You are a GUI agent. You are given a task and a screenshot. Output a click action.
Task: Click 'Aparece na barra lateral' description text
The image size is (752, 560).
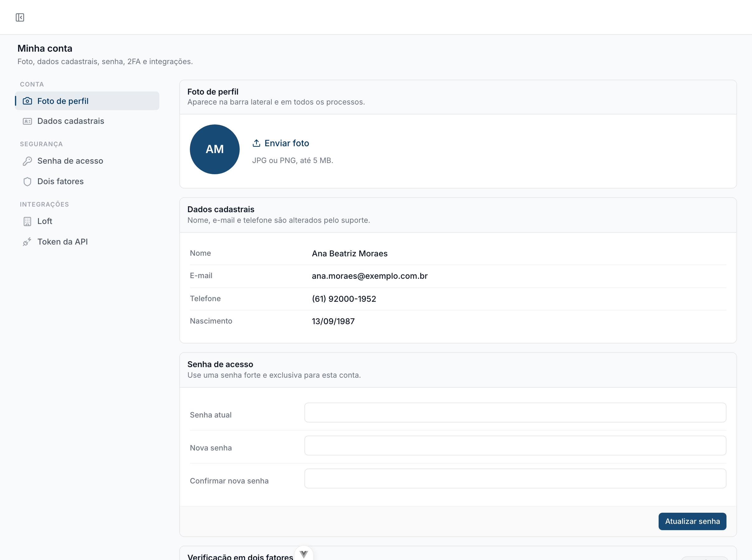coord(276,102)
